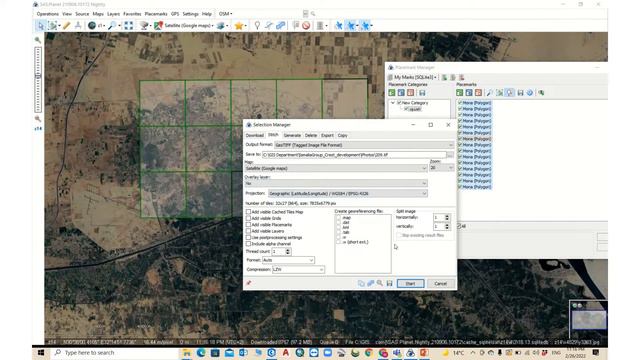This screenshot has height=360, width=640.
Task: Click the chain link icon in toolbar
Action: 280,26
